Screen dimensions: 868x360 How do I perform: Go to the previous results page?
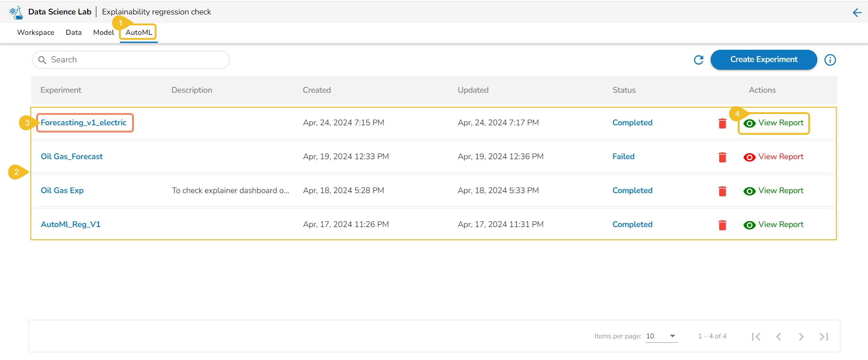click(x=778, y=336)
